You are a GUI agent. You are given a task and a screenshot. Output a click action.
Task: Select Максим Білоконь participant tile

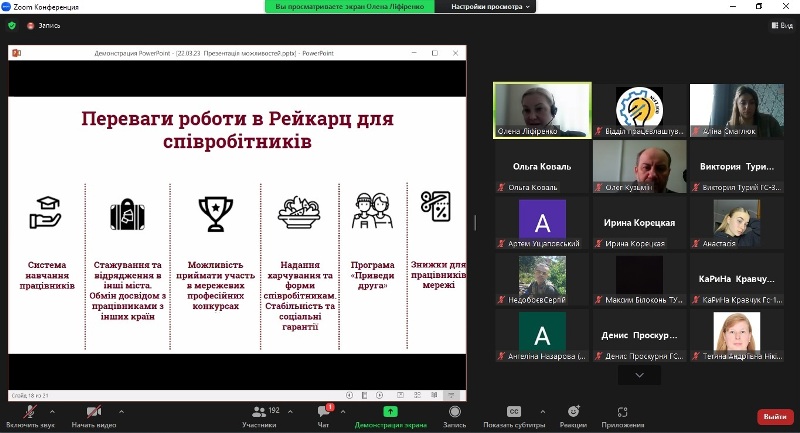tap(639, 279)
